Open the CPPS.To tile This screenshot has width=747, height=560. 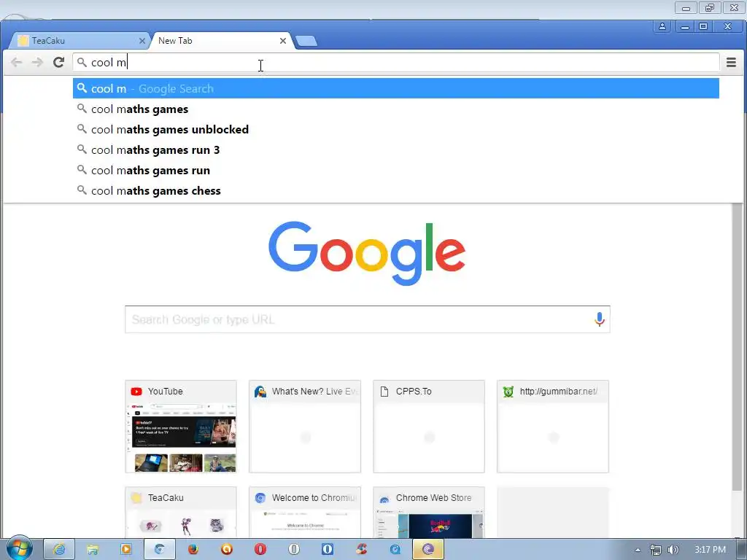429,426
